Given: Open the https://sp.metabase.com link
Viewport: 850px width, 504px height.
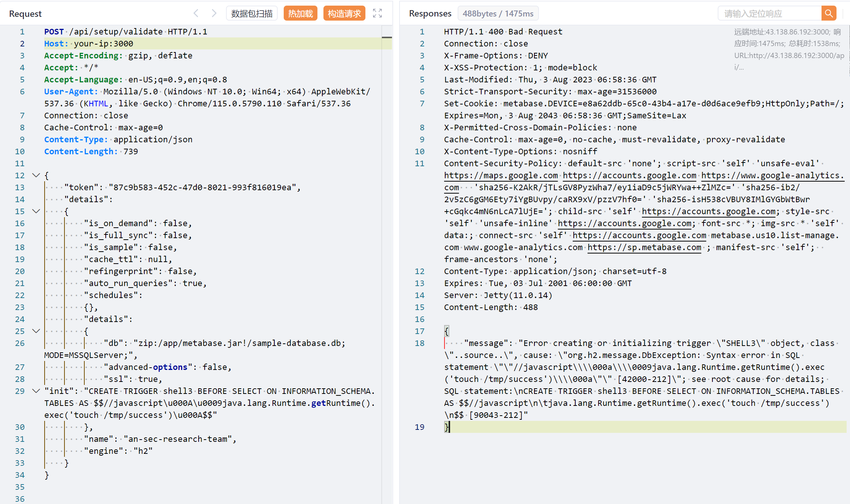Looking at the screenshot, I should [x=644, y=247].
